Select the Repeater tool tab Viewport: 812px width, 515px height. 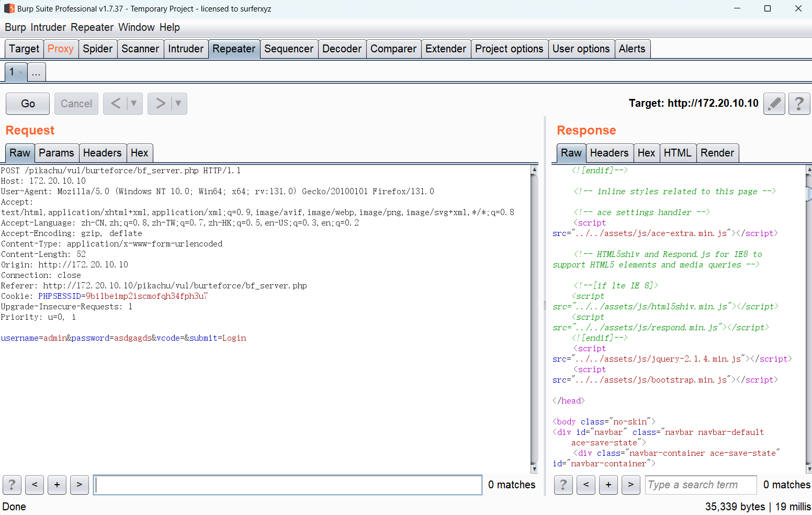point(234,49)
